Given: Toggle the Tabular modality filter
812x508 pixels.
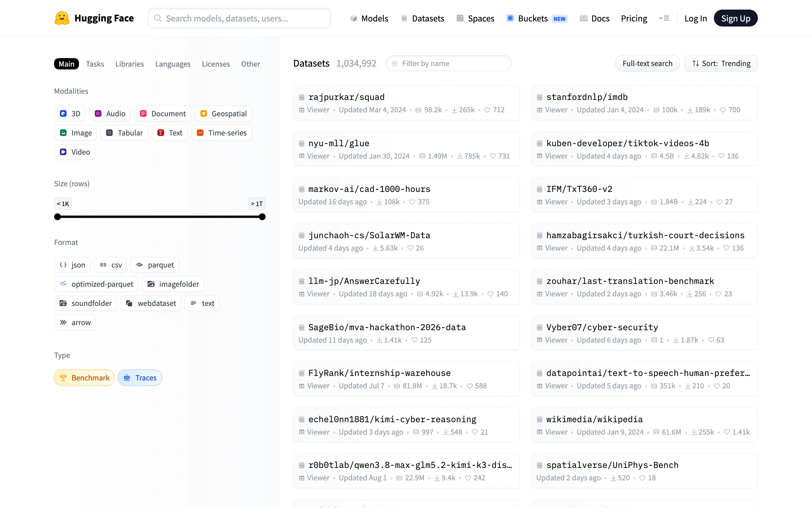Looking at the screenshot, I should click(x=124, y=133).
